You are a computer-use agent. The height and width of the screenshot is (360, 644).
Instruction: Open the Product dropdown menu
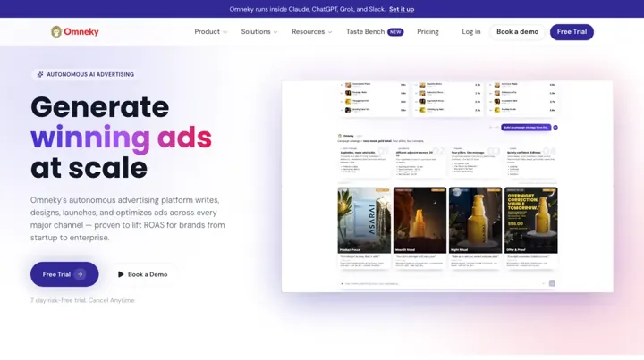(x=211, y=31)
